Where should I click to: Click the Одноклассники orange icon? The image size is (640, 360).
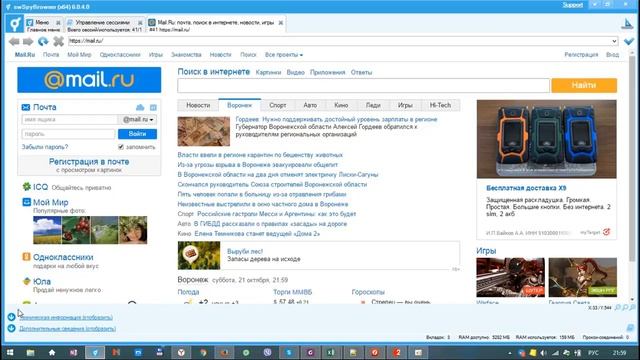(x=27, y=257)
